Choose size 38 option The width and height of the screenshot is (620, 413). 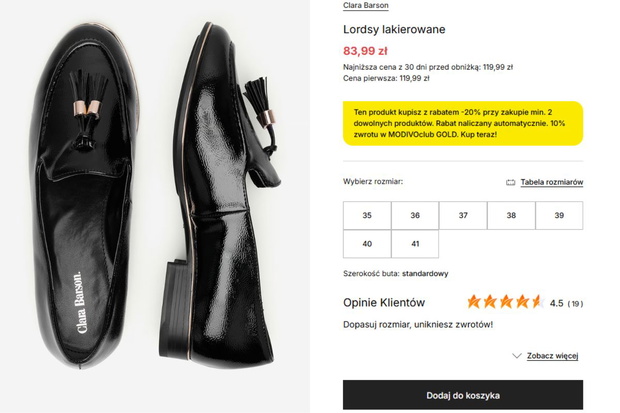coord(511,216)
